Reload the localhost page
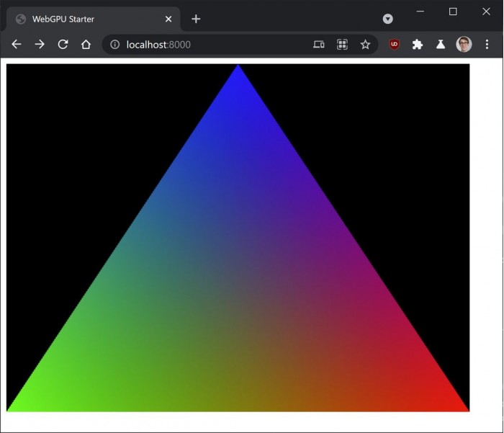Screen dimensions: 504x433 [x=63, y=45]
